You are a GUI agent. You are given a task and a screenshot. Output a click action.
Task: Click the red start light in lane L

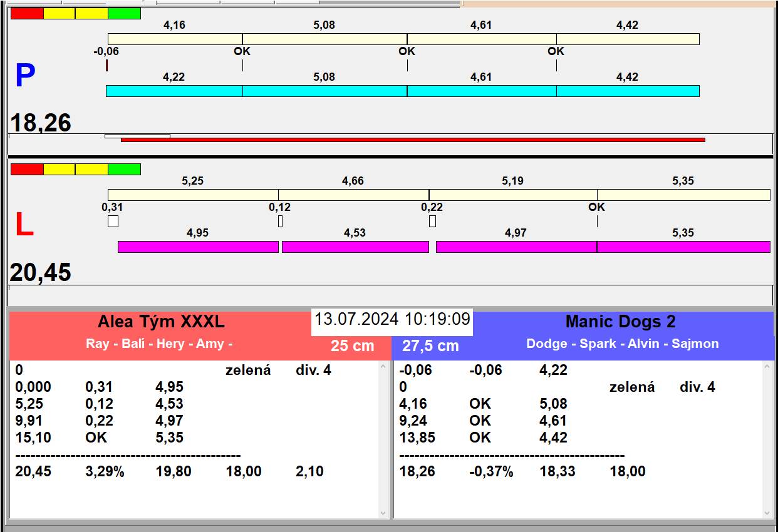coord(27,169)
